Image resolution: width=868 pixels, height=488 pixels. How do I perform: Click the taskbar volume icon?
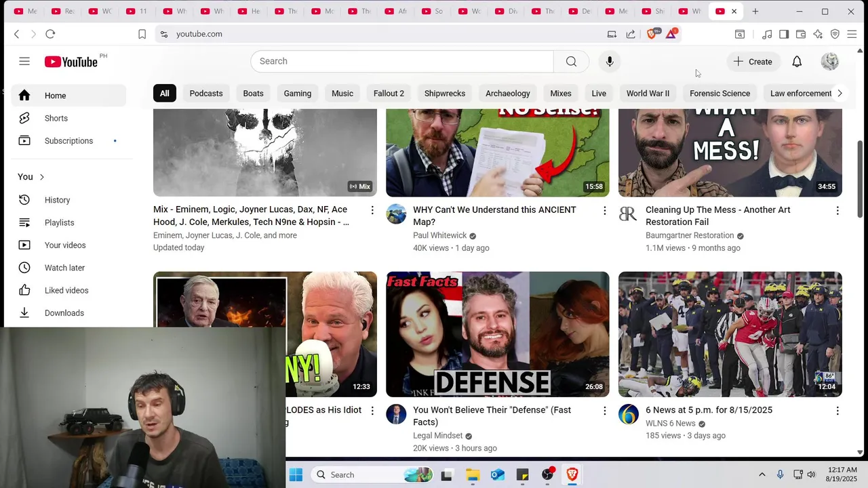[x=811, y=475]
